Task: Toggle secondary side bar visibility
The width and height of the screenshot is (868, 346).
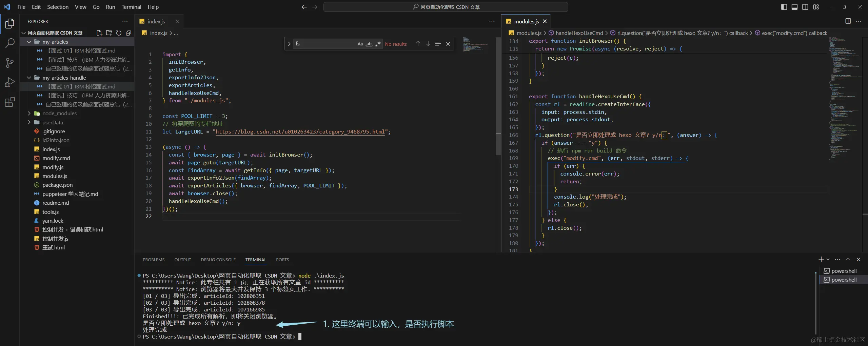Action: coord(805,7)
